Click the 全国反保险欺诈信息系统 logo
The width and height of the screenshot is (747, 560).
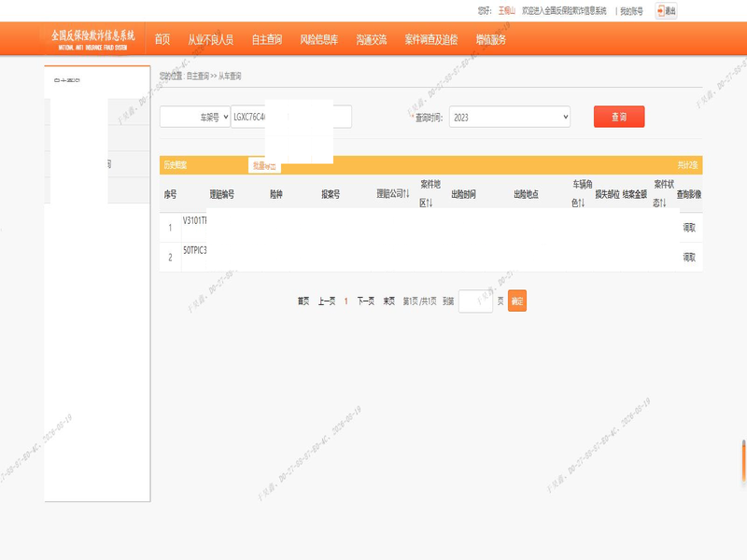[92, 39]
